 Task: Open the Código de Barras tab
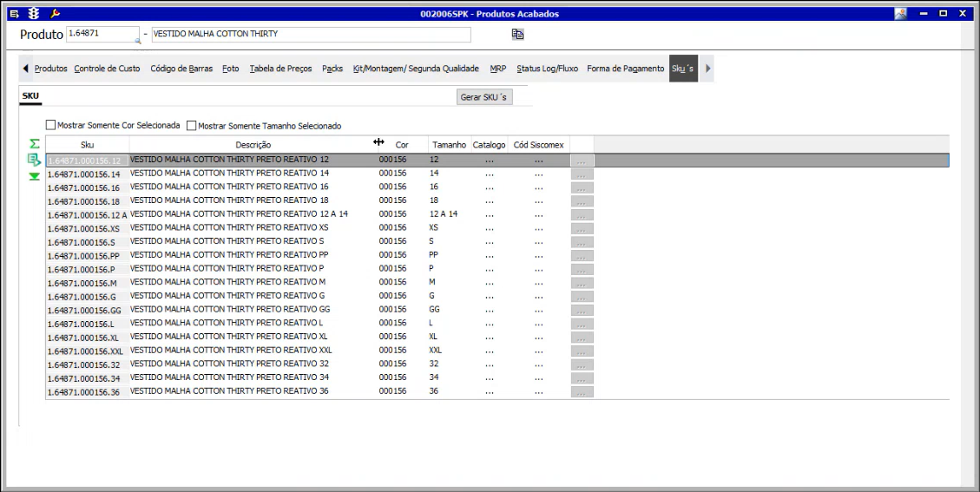[x=181, y=69]
